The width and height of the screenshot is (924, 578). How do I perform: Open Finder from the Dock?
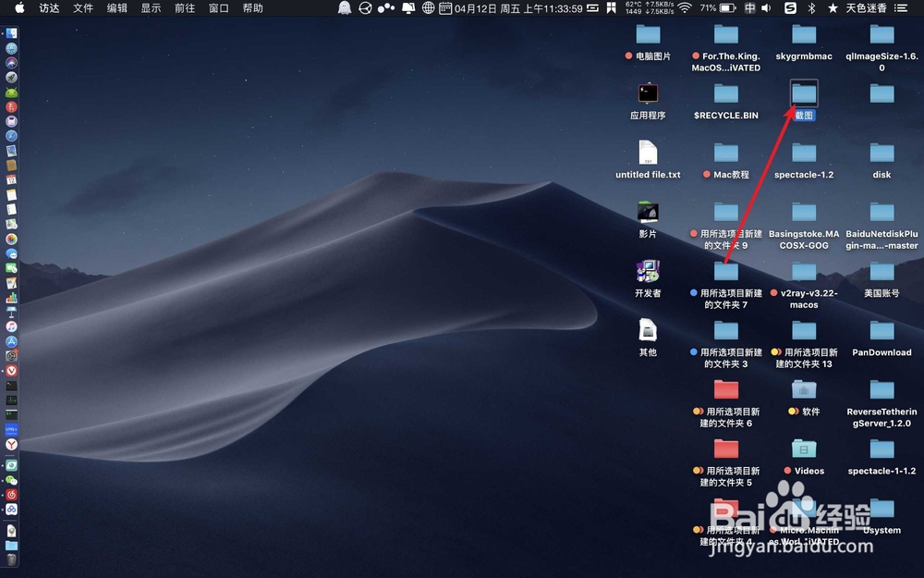coord(11,33)
